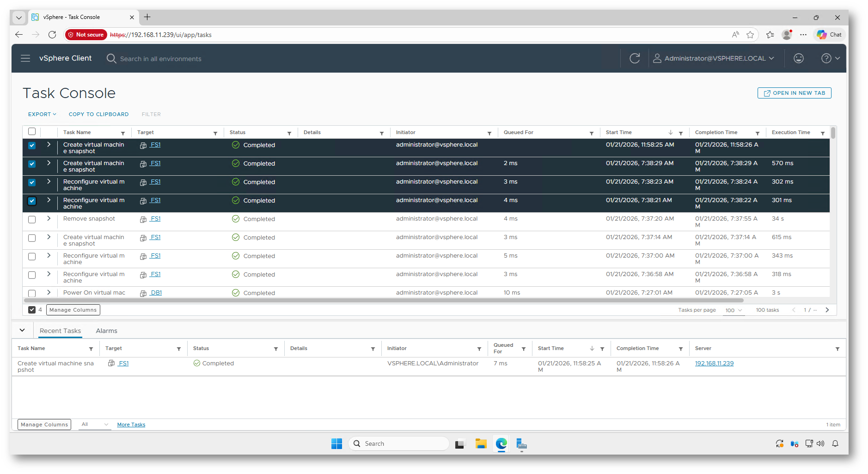The width and height of the screenshot is (868, 474).
Task: Open the Export dropdown
Action: click(x=42, y=114)
